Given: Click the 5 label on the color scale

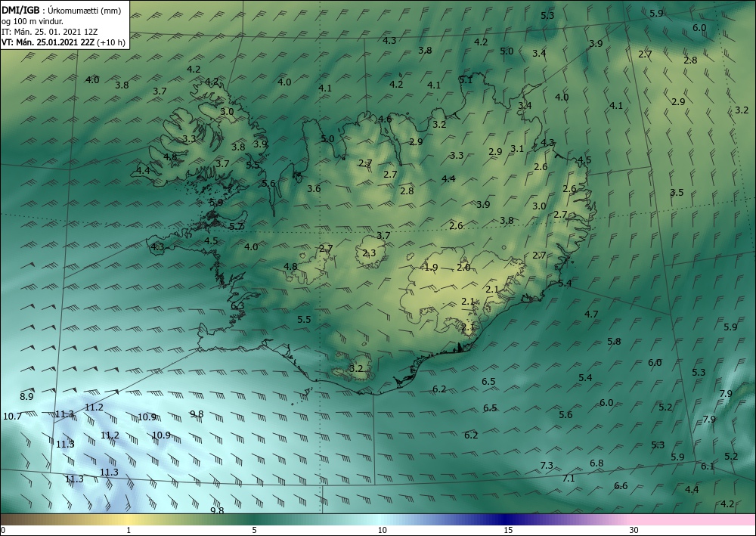Looking at the screenshot, I should point(254,530).
